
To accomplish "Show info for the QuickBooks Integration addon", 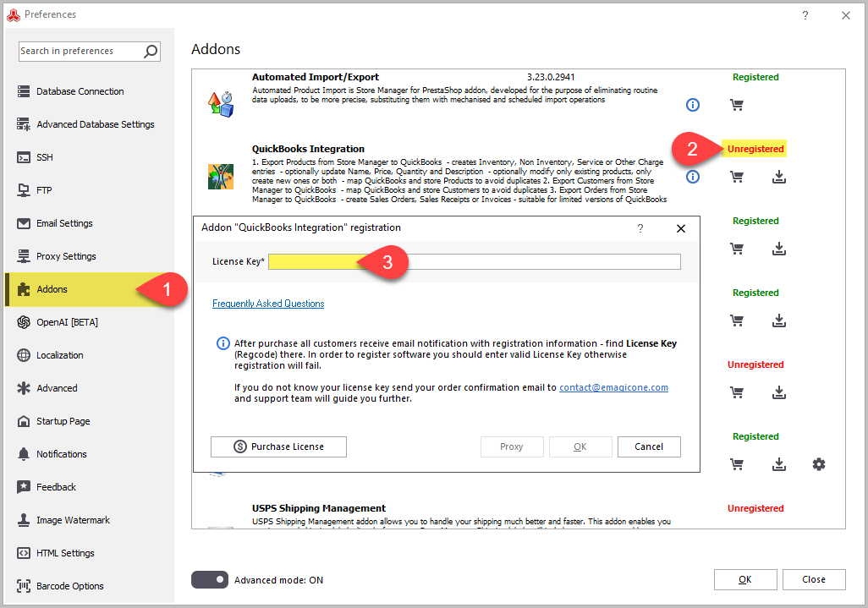I will [693, 177].
